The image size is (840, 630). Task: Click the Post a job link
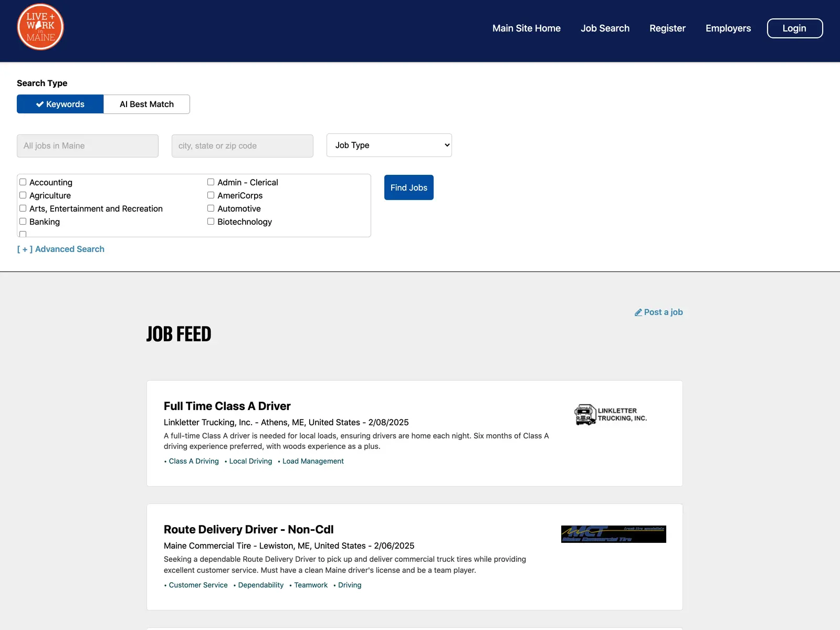click(659, 312)
